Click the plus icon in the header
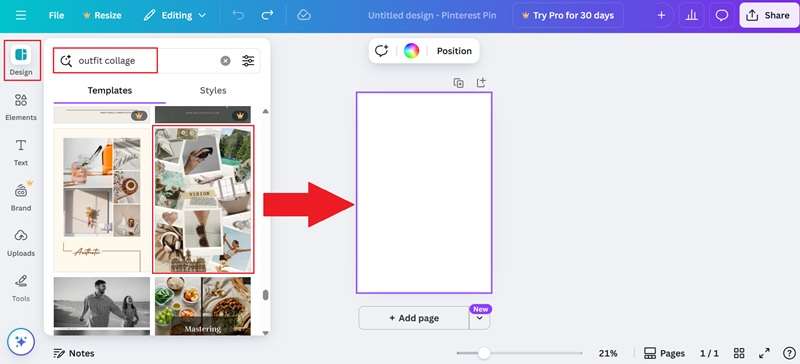Image resolution: width=800 pixels, height=364 pixels. 661,15
